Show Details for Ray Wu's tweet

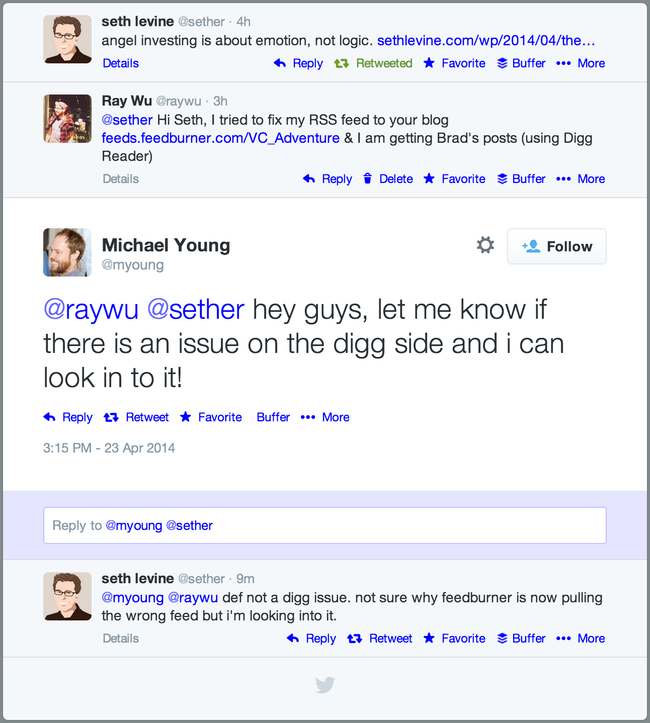(x=121, y=179)
